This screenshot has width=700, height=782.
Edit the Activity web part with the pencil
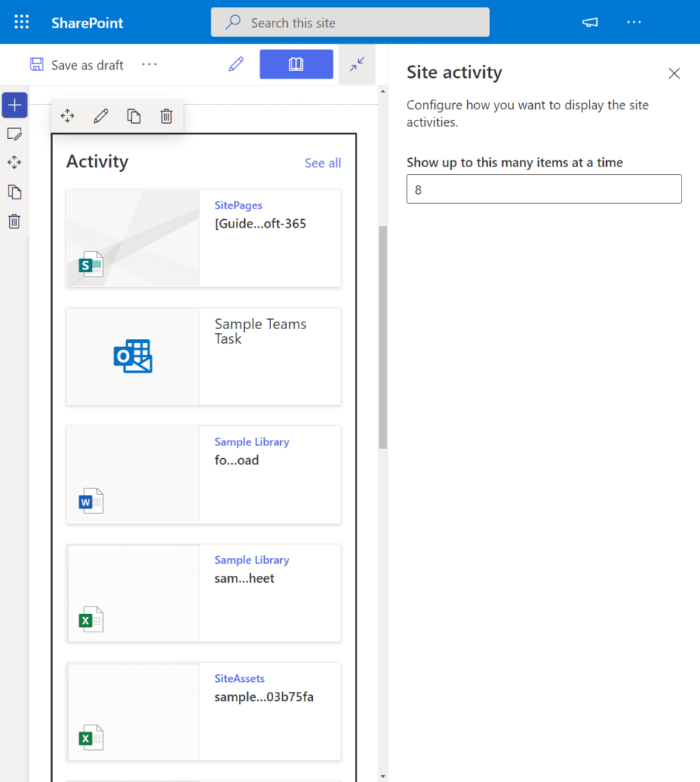(101, 116)
